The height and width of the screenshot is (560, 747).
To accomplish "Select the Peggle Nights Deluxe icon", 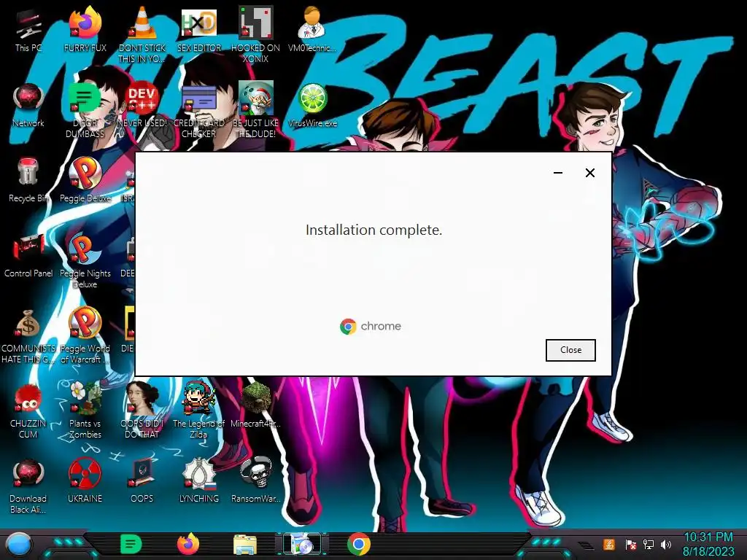I will click(x=85, y=261).
